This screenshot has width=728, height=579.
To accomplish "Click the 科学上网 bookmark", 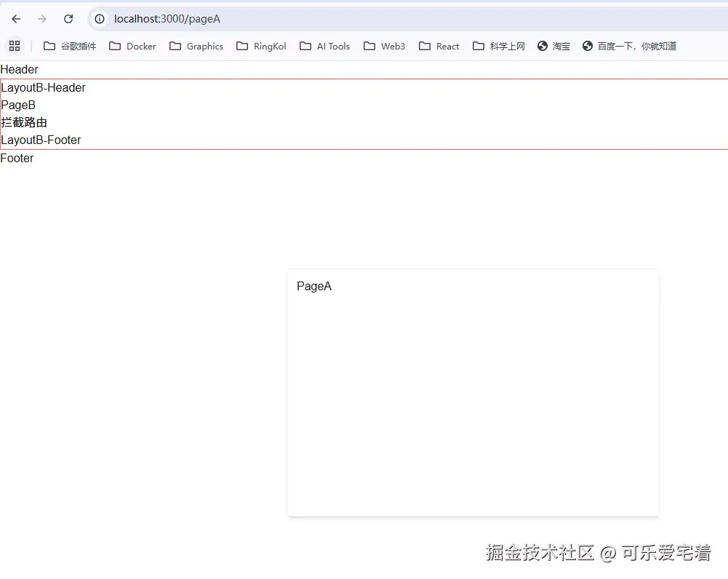I will click(x=498, y=45).
